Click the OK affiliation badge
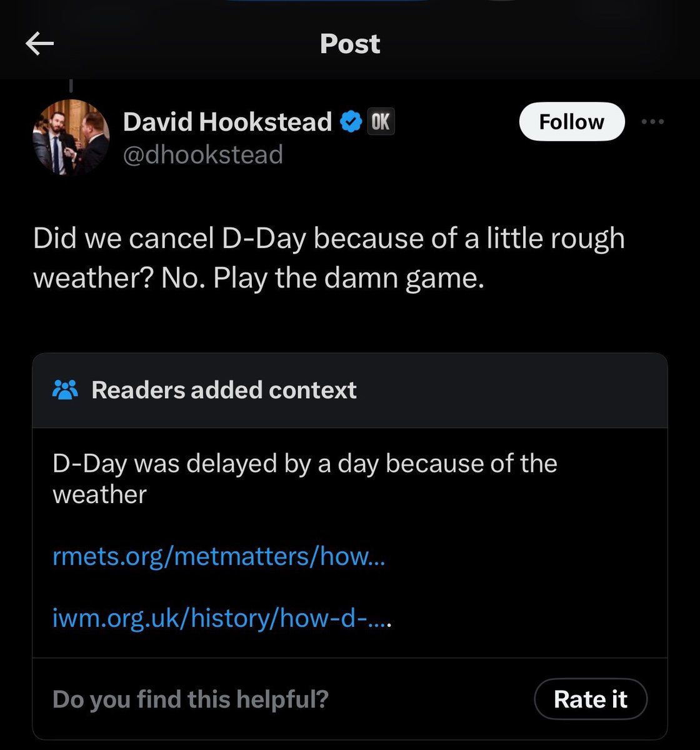Viewport: 700px width, 750px height. [380, 122]
